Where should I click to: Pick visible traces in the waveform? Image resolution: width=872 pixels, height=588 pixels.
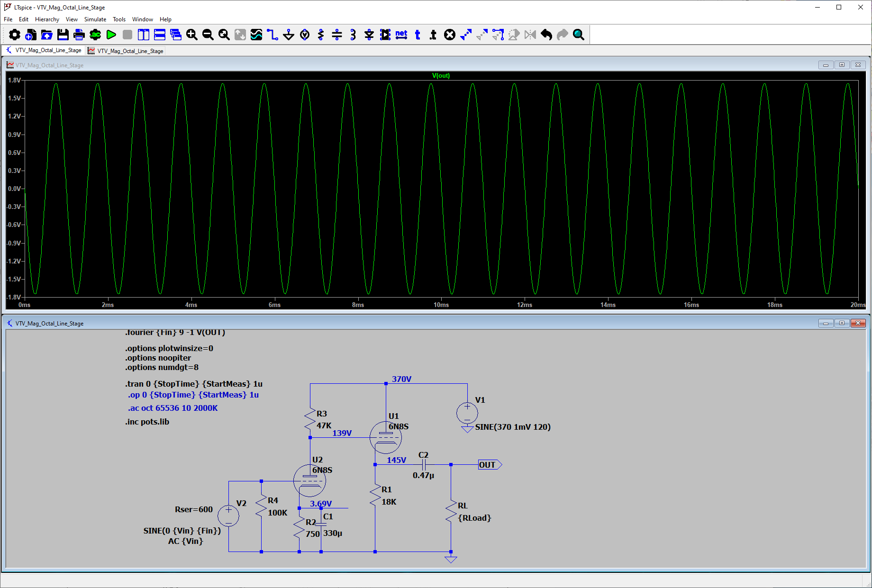(x=256, y=35)
